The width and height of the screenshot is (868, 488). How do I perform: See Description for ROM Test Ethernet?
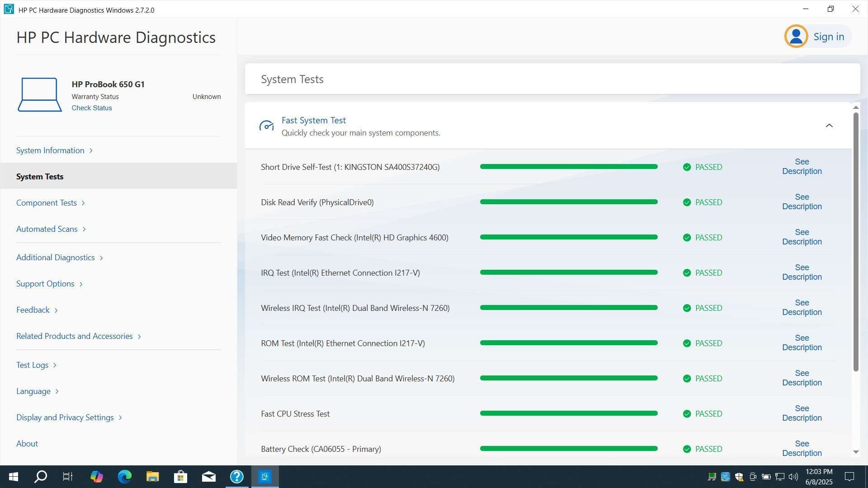(802, 343)
